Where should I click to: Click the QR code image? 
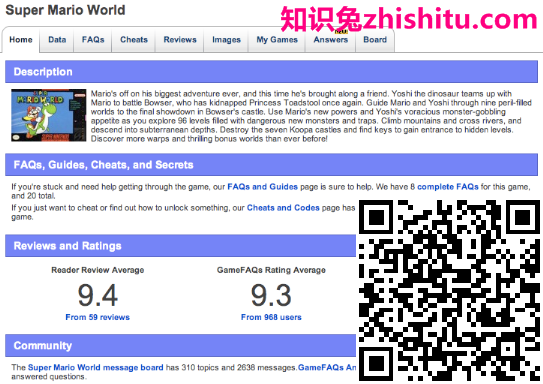[449, 291]
